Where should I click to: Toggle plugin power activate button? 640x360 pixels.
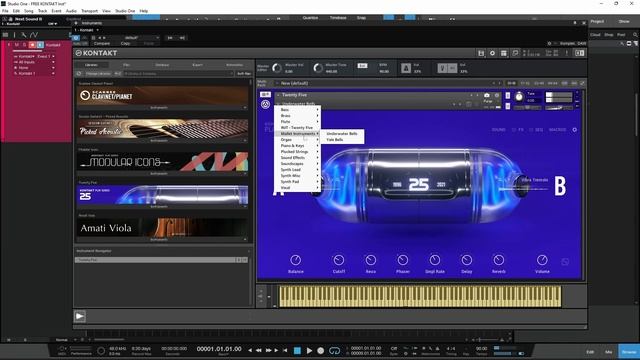(76, 38)
